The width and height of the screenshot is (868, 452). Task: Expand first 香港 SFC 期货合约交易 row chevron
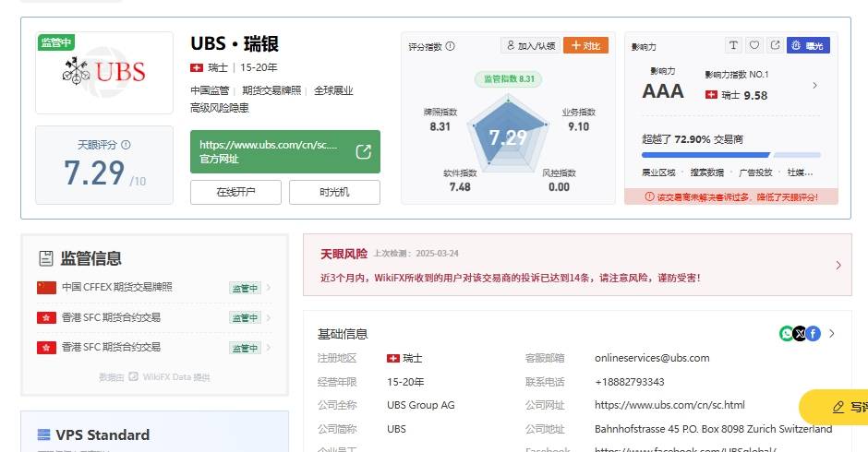pyautogui.click(x=269, y=317)
